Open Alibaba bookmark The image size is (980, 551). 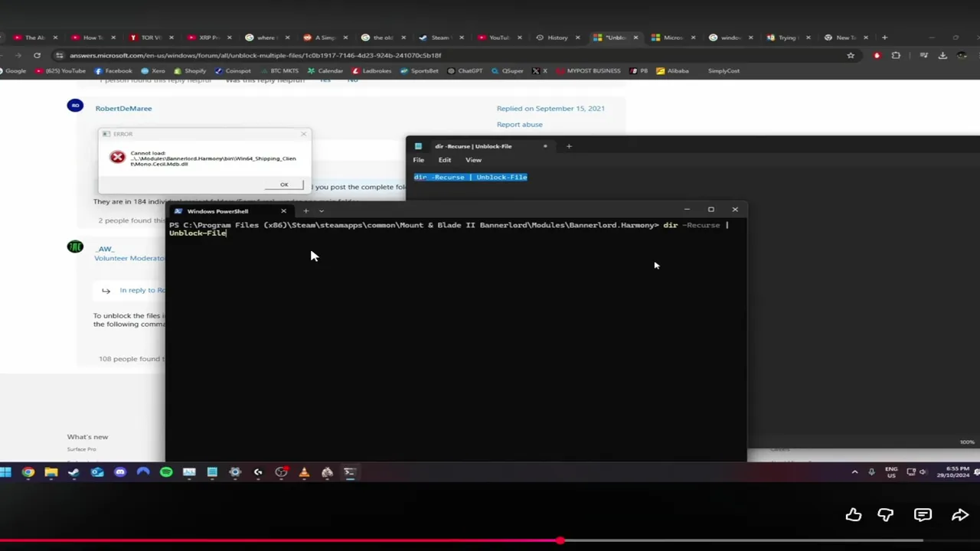coord(672,71)
